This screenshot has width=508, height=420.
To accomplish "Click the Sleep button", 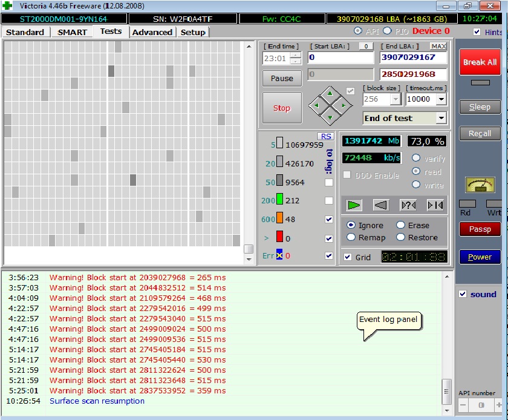I will tap(480, 107).
